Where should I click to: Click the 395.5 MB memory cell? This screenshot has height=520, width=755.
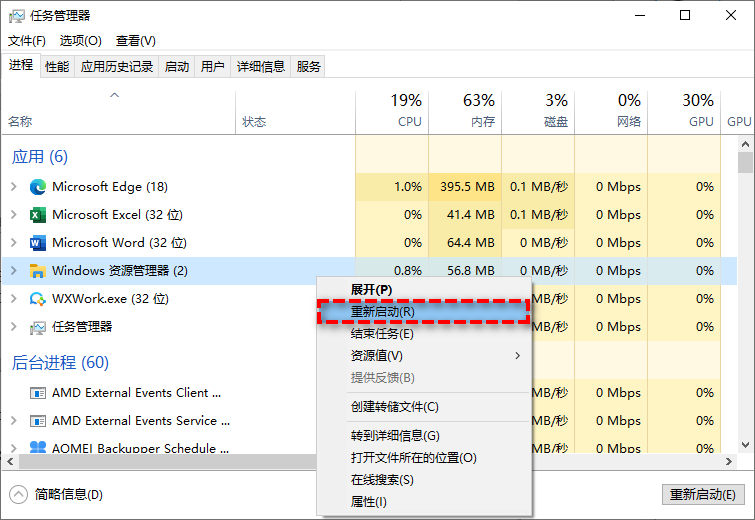click(465, 187)
